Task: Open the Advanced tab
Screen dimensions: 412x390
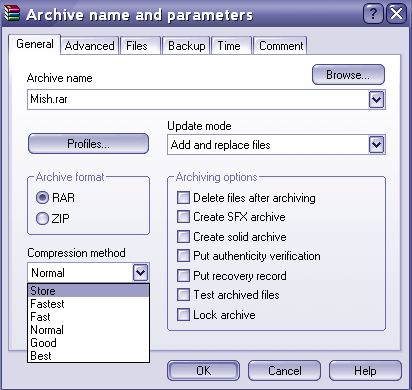Action: pos(90,46)
